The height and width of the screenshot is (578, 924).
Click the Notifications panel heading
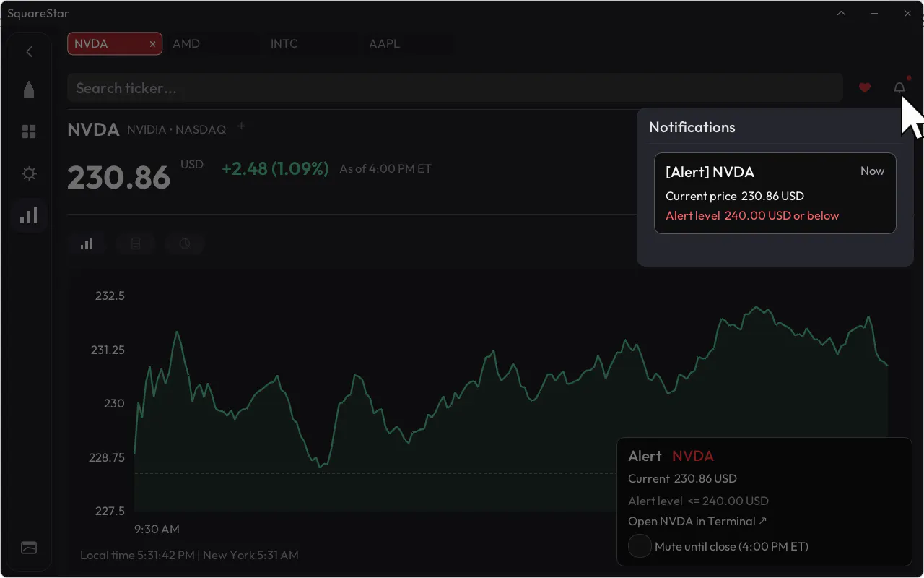pos(692,127)
